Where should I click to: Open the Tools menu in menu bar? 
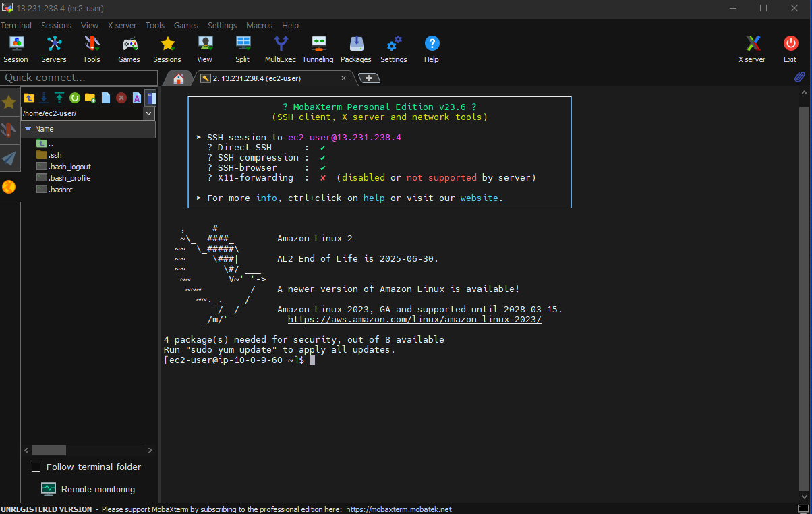tap(155, 25)
